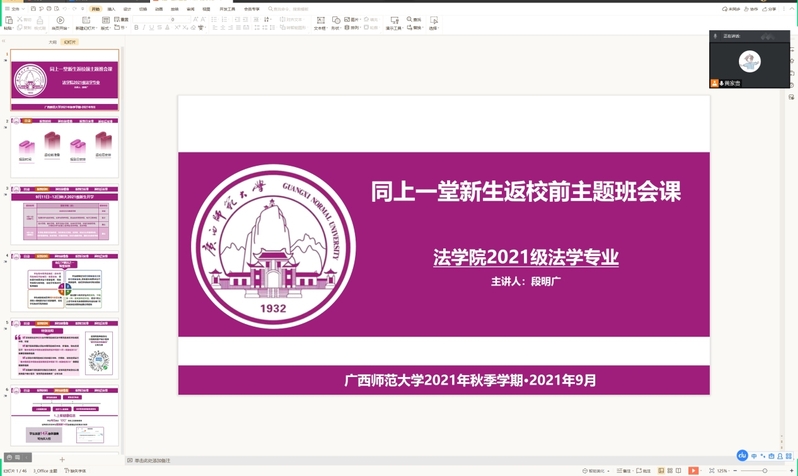Click the Cut scissors icon
798x476 pixels.
tap(20, 19)
